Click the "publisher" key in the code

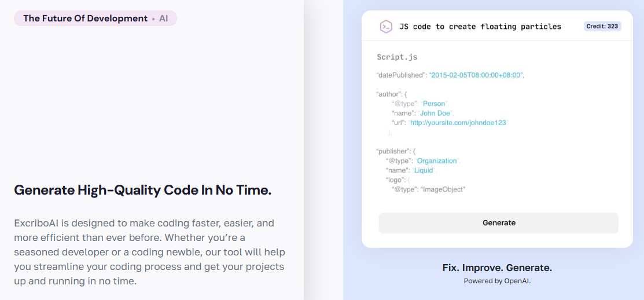pos(393,151)
